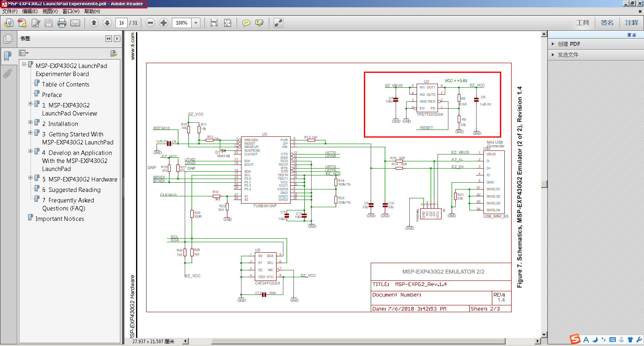Go to the previous page with the up arrow

click(x=94, y=23)
